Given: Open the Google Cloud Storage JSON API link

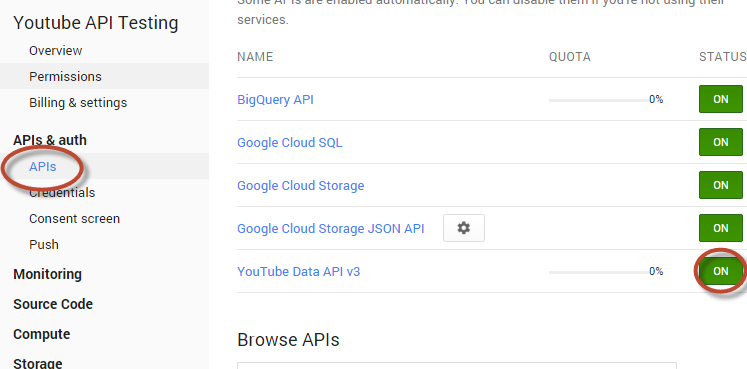Looking at the screenshot, I should coord(331,229).
